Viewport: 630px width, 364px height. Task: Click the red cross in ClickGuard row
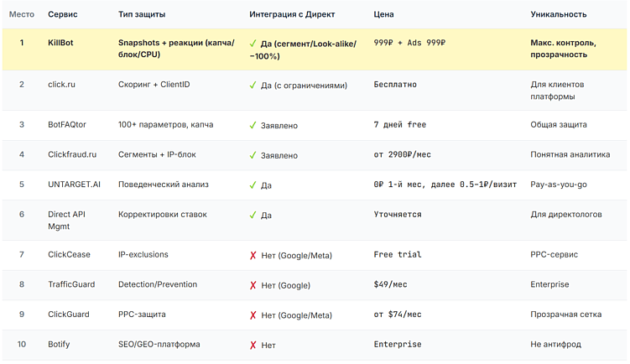point(253,315)
